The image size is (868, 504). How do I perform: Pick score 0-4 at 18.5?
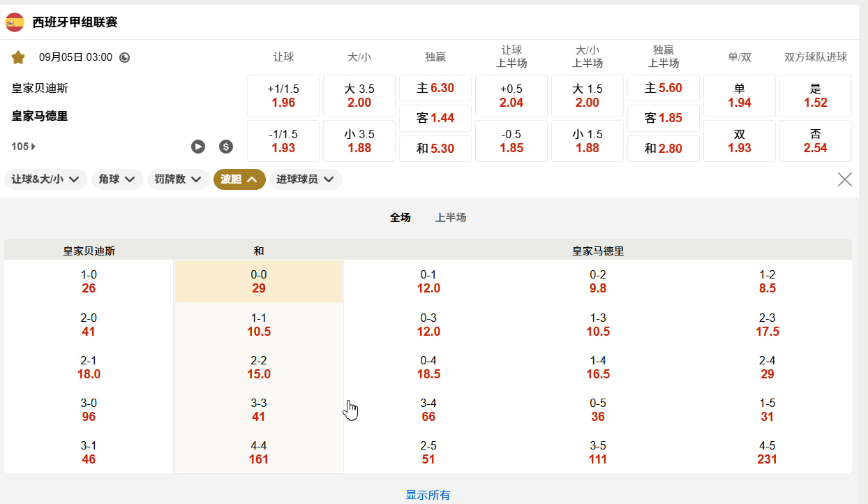click(x=428, y=367)
